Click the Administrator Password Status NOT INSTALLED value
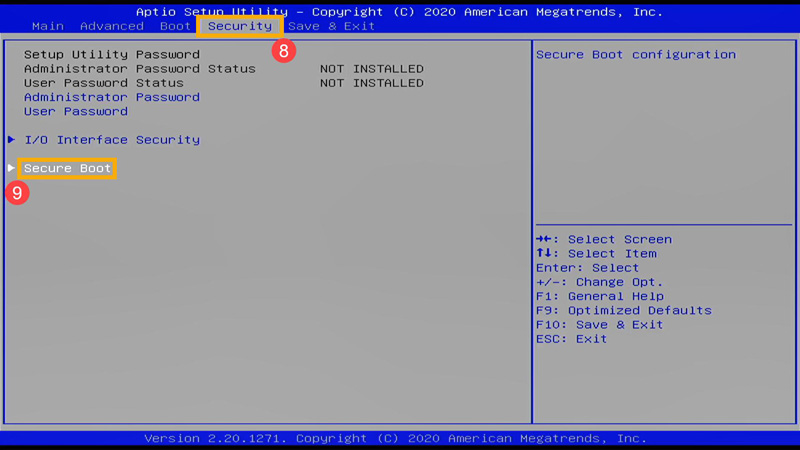This screenshot has height=450, width=800. 372,69
